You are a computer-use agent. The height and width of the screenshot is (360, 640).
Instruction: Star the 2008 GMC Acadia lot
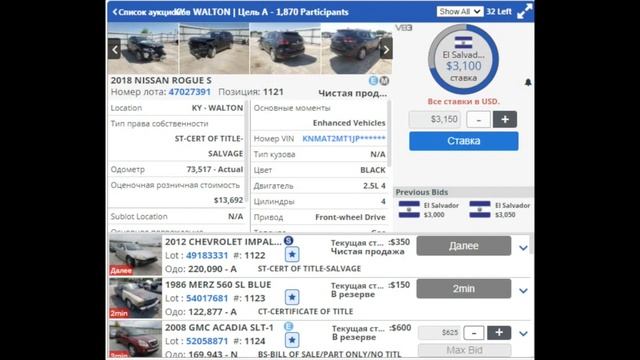tap(292, 340)
